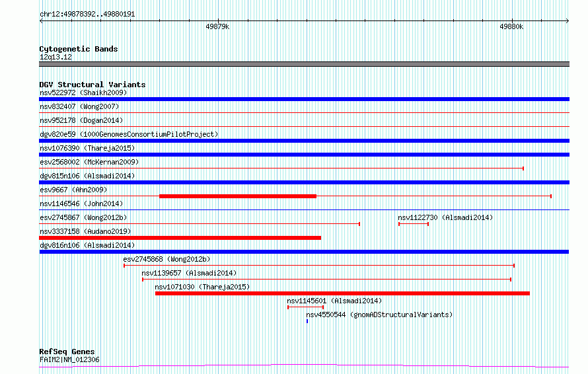Click the gray 12q13.12 cytoband bar
The height and width of the screenshot is (374, 588).
tap(304, 64)
